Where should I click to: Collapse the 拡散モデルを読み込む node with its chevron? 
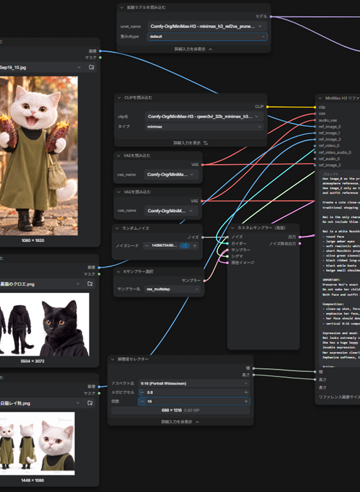122,7
